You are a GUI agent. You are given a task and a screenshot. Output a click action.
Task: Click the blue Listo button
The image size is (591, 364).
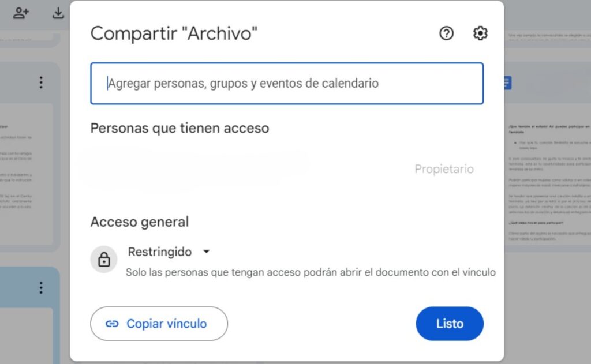(450, 324)
